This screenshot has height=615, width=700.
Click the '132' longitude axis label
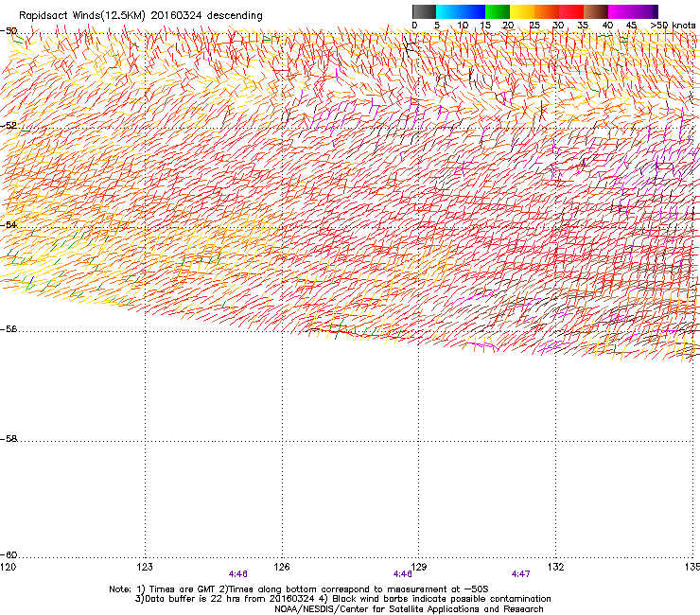pyautogui.click(x=555, y=567)
